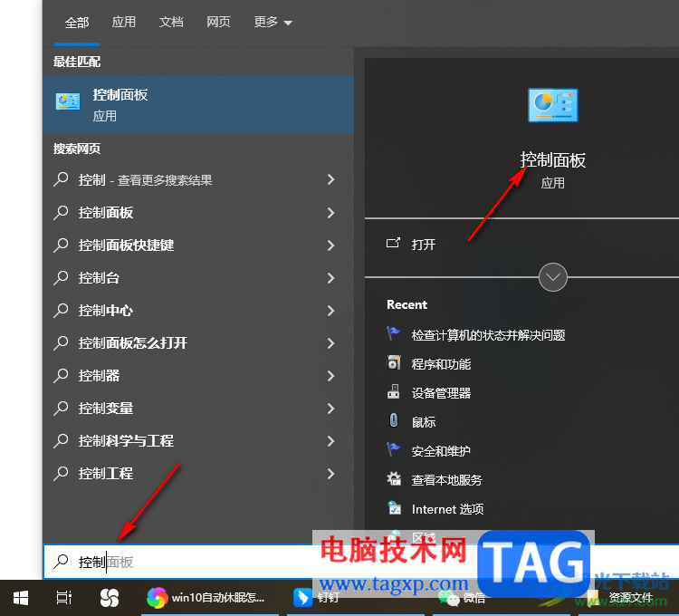Expand arrow for 控制科学与工程
Screen dimensions: 679x616
coord(330,441)
